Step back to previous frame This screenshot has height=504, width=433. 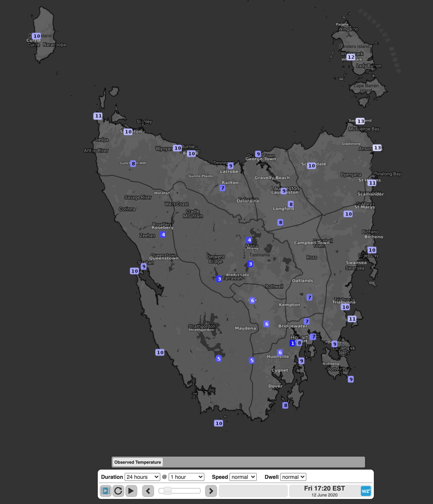coord(148,491)
